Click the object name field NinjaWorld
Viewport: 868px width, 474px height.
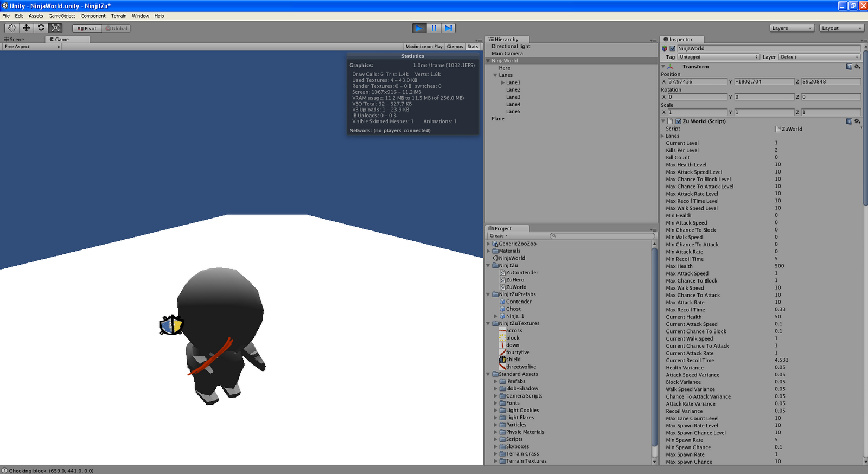coord(769,48)
